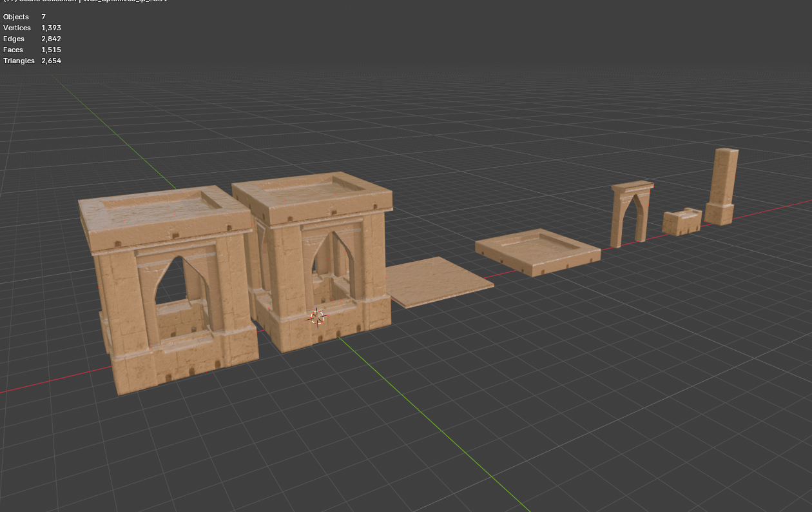This screenshot has height=512, width=812.
Task: Click the 'Vertices 1,393' statistic
Action: 32,28
